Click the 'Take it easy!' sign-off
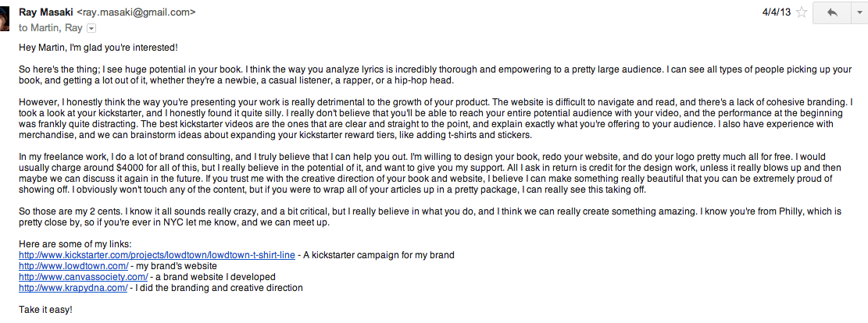868x323 pixels. [x=45, y=310]
